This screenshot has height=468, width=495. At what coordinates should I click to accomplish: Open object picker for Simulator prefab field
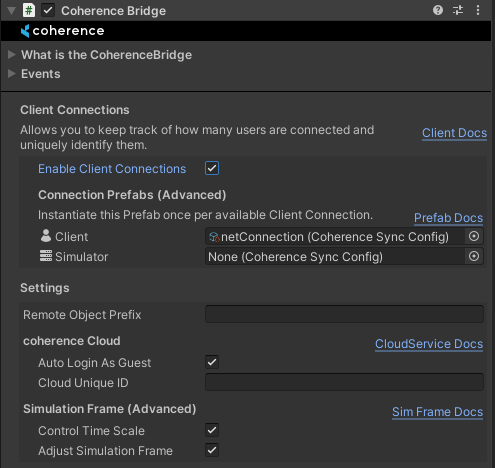coord(474,256)
